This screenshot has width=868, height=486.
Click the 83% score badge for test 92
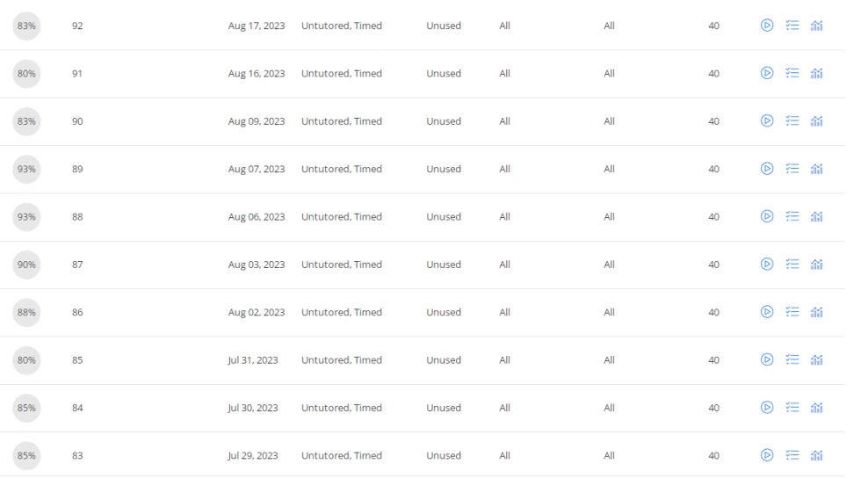tap(26, 25)
